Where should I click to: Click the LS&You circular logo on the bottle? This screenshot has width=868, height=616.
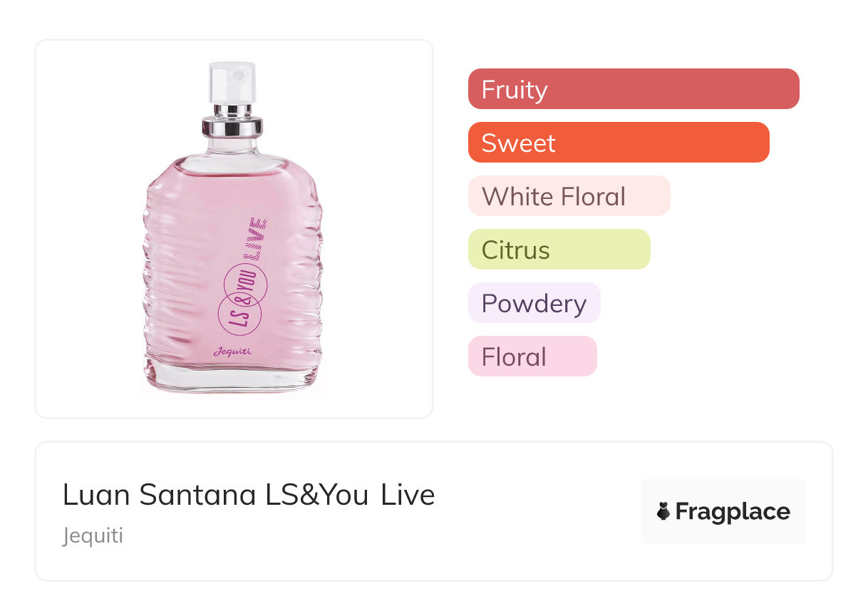(244, 301)
